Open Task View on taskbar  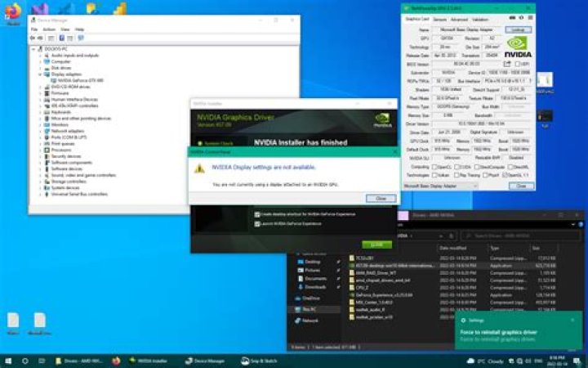(x=42, y=361)
